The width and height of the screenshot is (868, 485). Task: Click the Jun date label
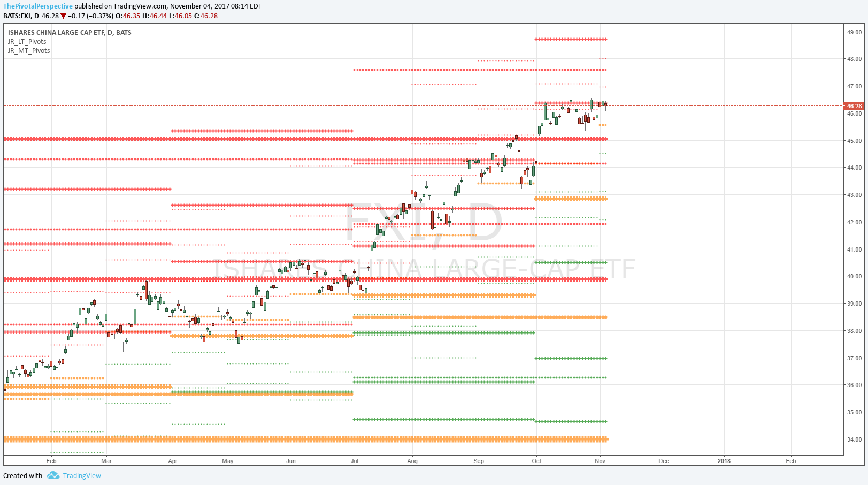(291, 461)
